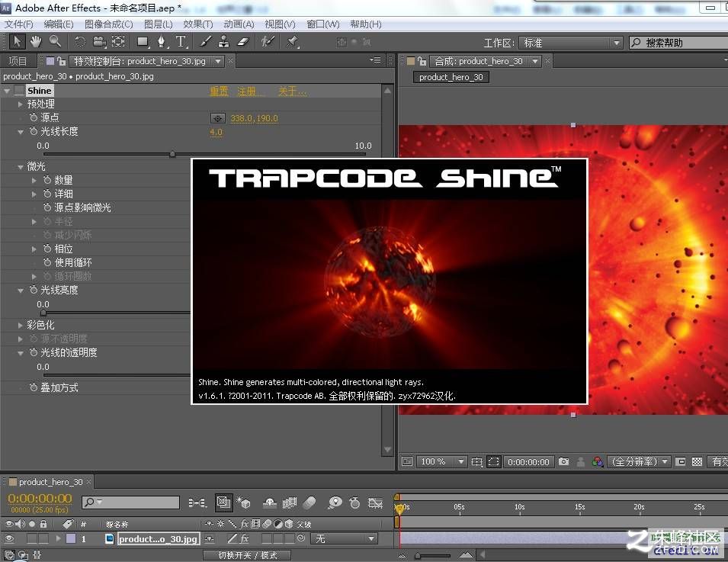Image resolution: width=728 pixels, height=562 pixels.
Task: Toggle the mask visibility icon in the viewer
Action: point(493,461)
